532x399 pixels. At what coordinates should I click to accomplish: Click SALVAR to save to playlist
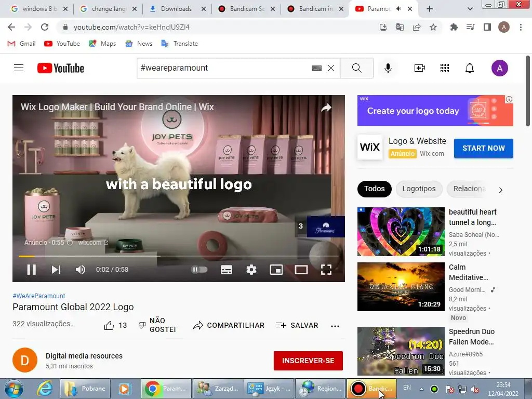pyautogui.click(x=297, y=325)
